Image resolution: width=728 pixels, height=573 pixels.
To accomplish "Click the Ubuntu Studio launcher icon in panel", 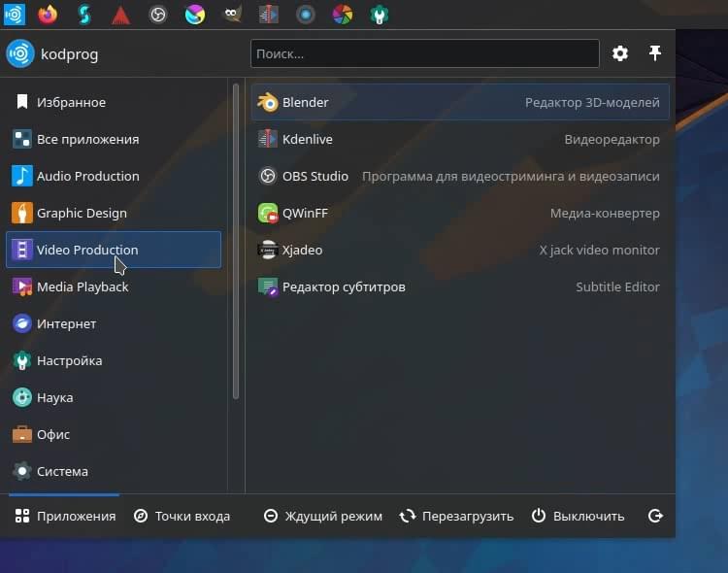I will click(x=15, y=15).
